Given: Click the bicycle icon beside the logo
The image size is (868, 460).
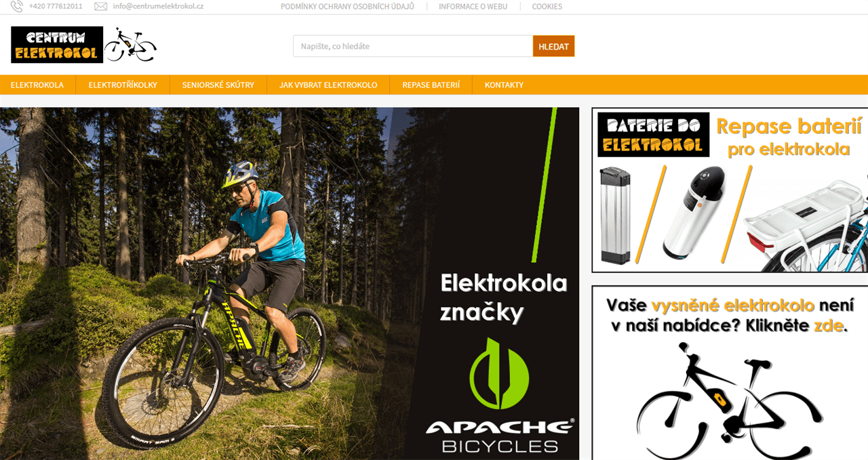Looking at the screenshot, I should 130,45.
